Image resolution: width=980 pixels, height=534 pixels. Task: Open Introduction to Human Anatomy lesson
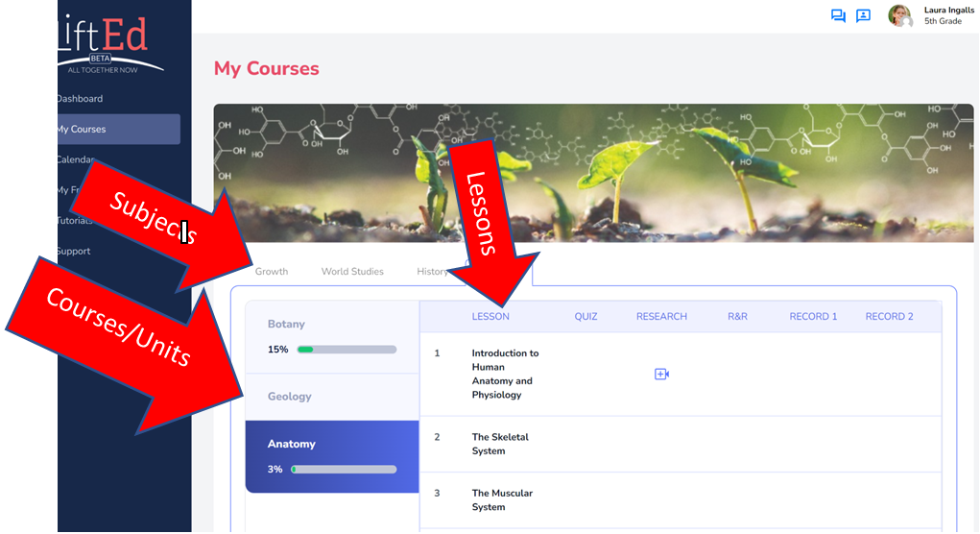click(505, 374)
